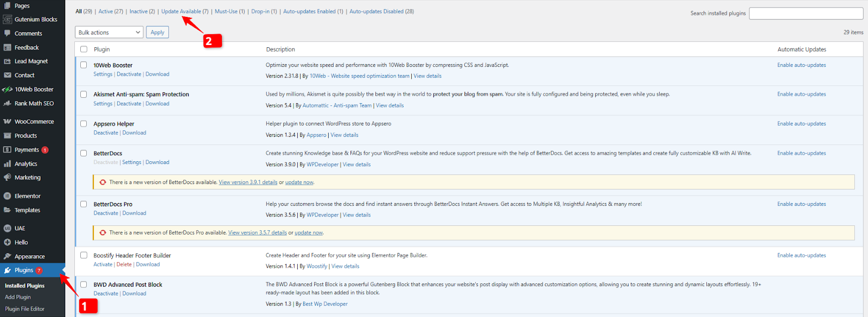The image size is (868, 317).
Task: Open Add Plugin submenu item
Action: pos(18,297)
